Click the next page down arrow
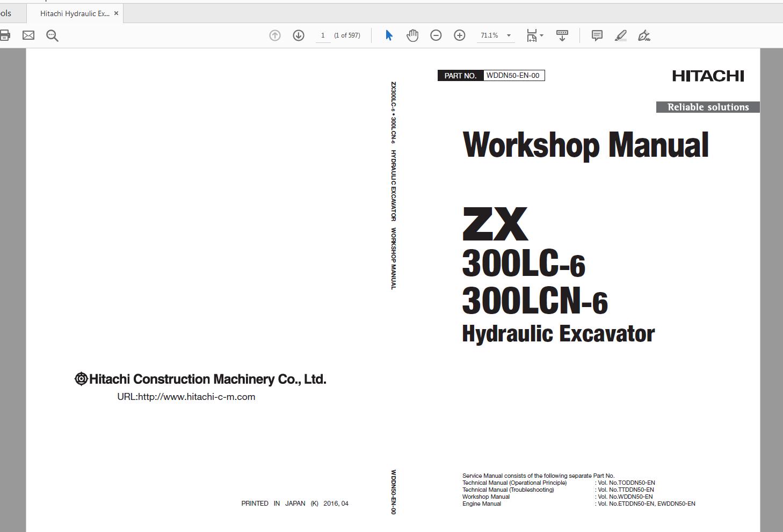Image resolution: width=783 pixels, height=532 pixels. point(298,35)
